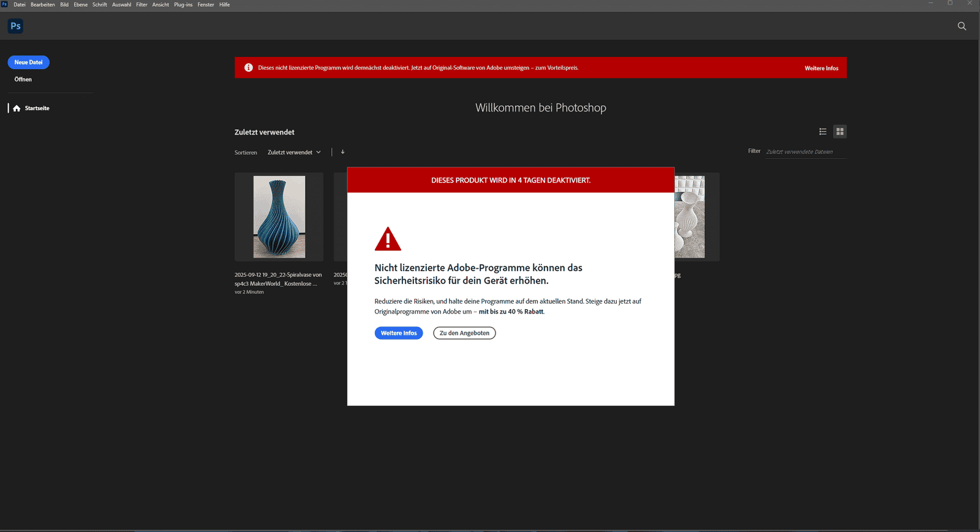980x532 pixels.
Task: Maximize the Photoshop window
Action: pyautogui.click(x=950, y=4)
